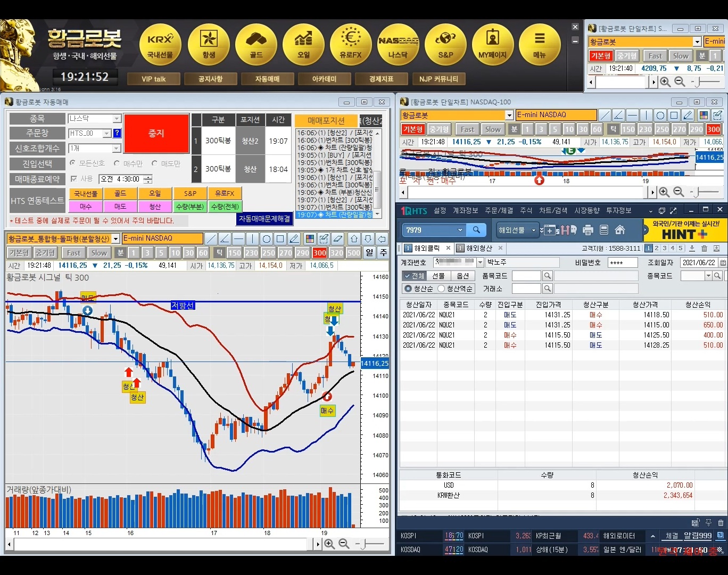Open the 차트/검색 menu in 1Q HTS
Screen dimensions: 728x575
[553, 211]
